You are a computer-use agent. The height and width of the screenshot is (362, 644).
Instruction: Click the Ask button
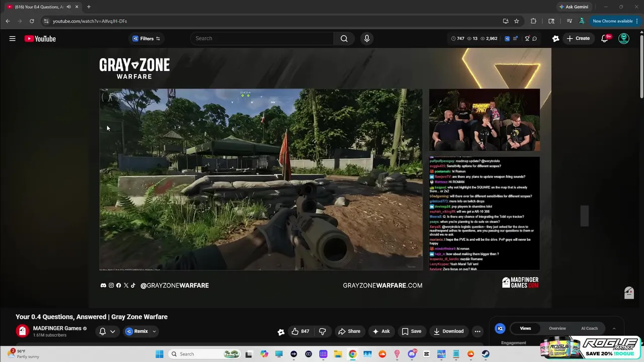381,331
